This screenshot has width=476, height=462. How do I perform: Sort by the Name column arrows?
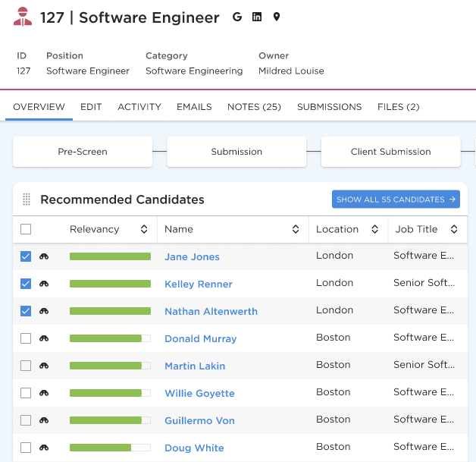296,229
